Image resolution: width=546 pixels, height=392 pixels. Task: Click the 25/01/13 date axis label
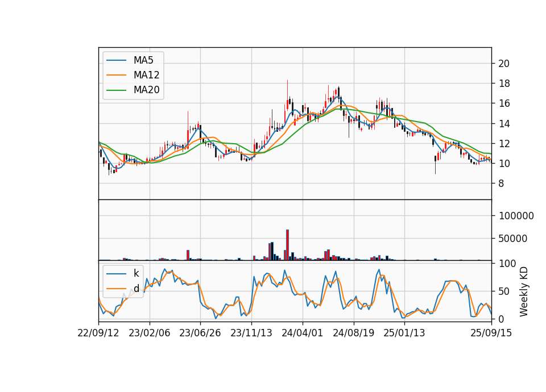point(404,333)
